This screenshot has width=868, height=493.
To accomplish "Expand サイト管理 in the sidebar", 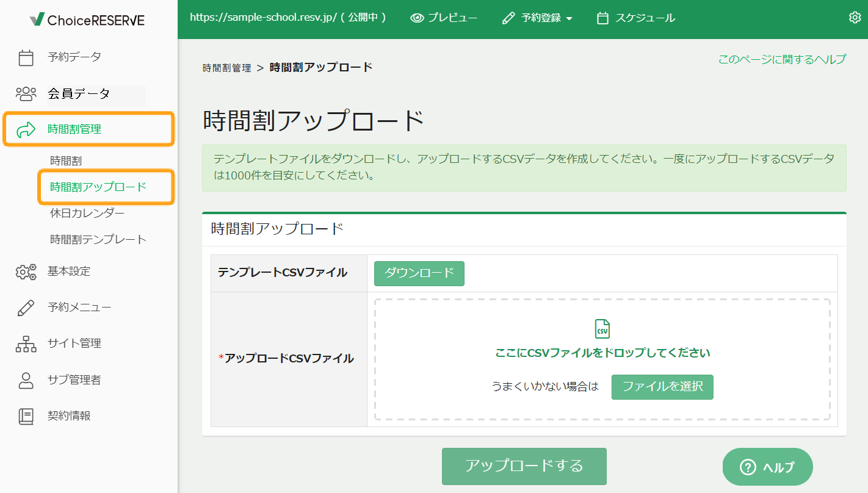I will coord(74,344).
